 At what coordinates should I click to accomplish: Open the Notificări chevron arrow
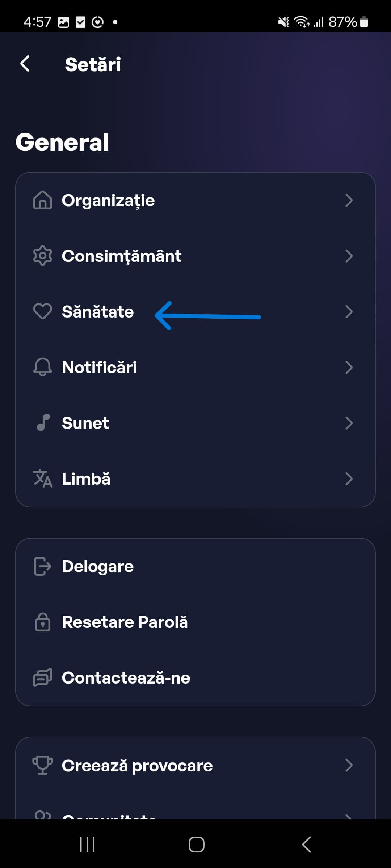coord(349,367)
